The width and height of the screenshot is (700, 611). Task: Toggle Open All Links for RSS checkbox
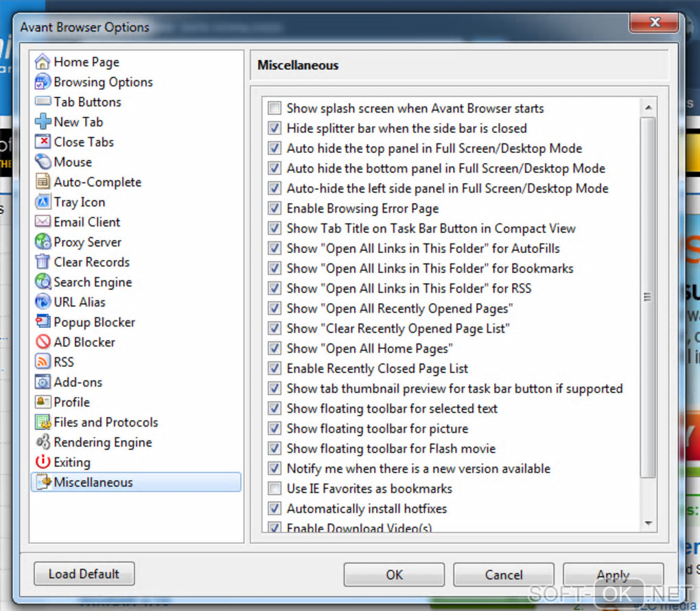(x=274, y=288)
